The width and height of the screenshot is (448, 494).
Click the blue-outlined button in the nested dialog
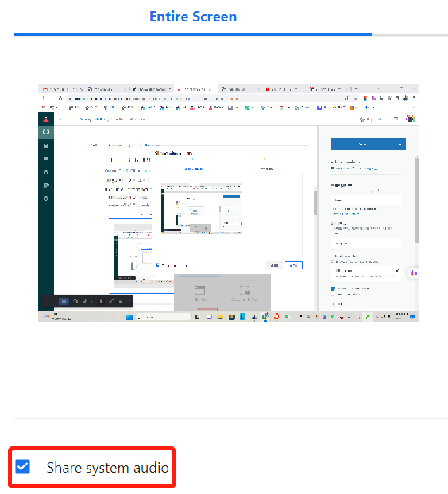pos(294,265)
